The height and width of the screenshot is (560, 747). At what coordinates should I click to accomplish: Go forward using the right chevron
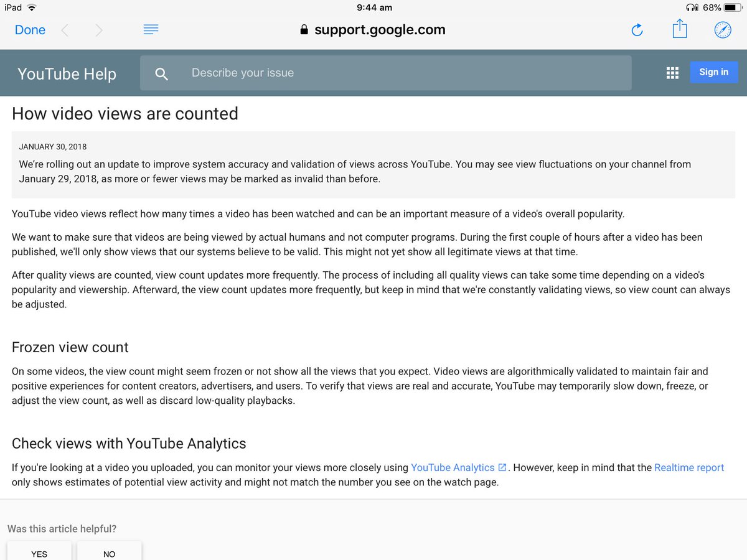pos(99,30)
